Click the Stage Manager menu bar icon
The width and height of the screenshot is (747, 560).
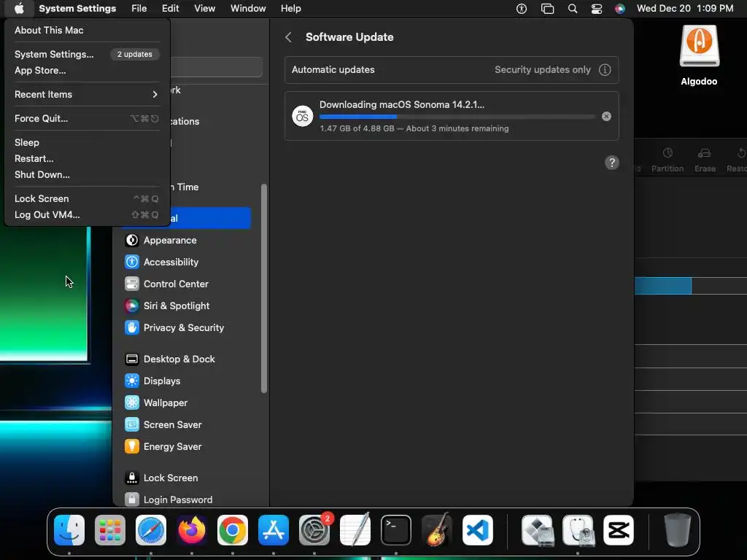tap(547, 9)
